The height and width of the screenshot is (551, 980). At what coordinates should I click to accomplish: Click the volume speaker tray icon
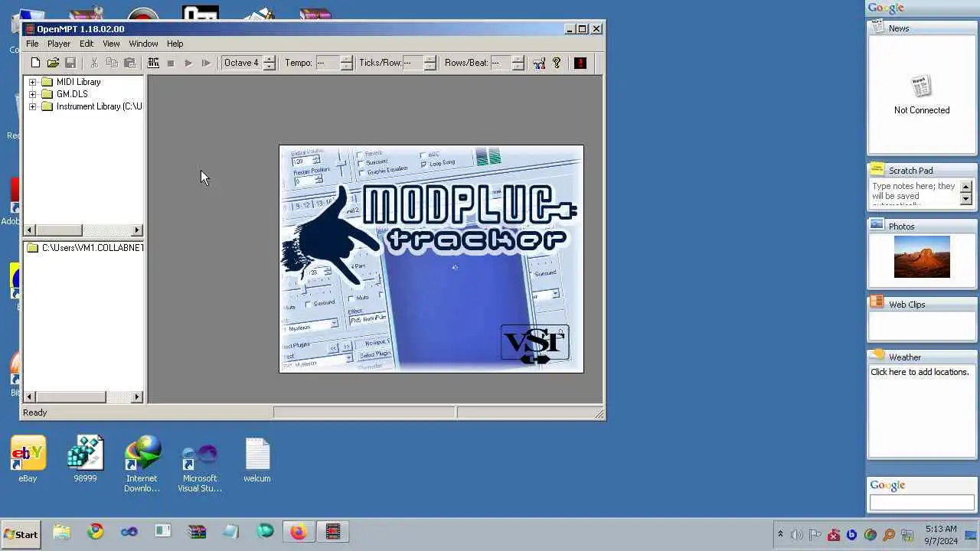point(797,535)
